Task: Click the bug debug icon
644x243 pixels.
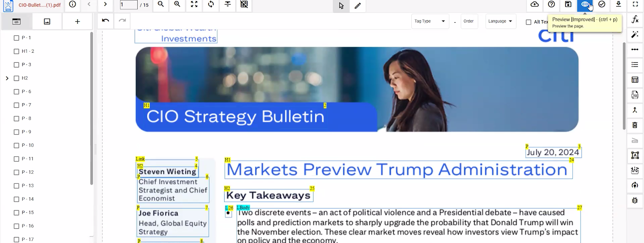Action: click(x=635, y=200)
